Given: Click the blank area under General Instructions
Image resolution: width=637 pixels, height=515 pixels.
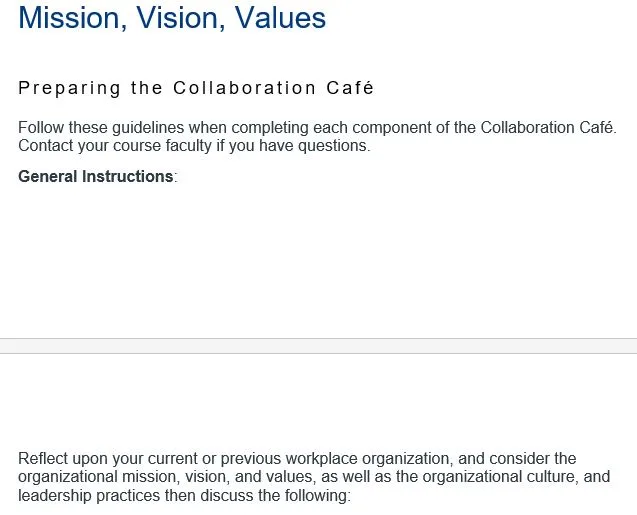Looking at the screenshot, I should pyautogui.click(x=318, y=260).
